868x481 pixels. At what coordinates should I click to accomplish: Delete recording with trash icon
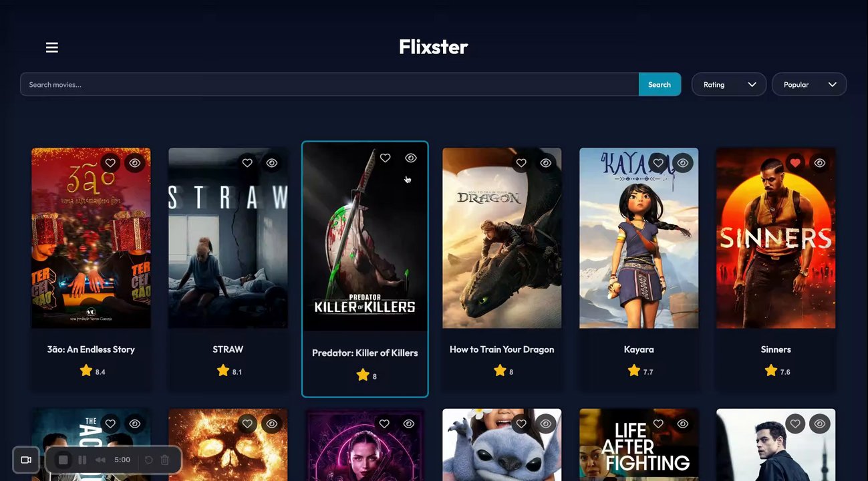click(x=165, y=460)
